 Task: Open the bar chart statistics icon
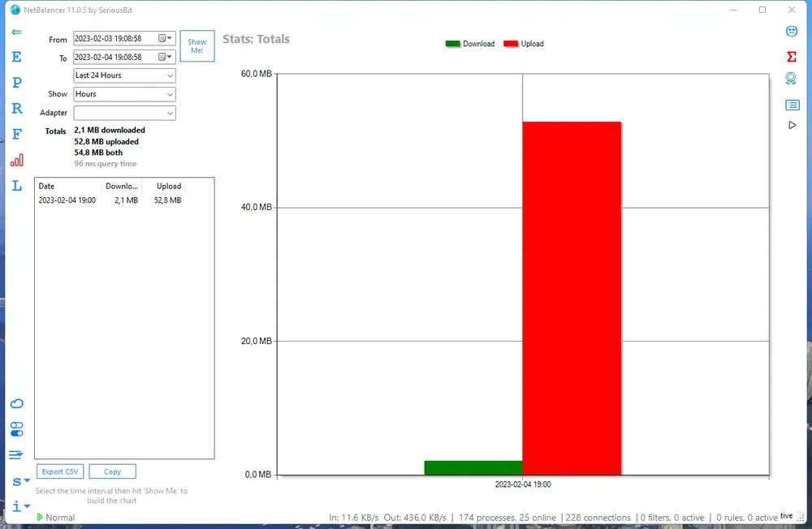pos(16,160)
